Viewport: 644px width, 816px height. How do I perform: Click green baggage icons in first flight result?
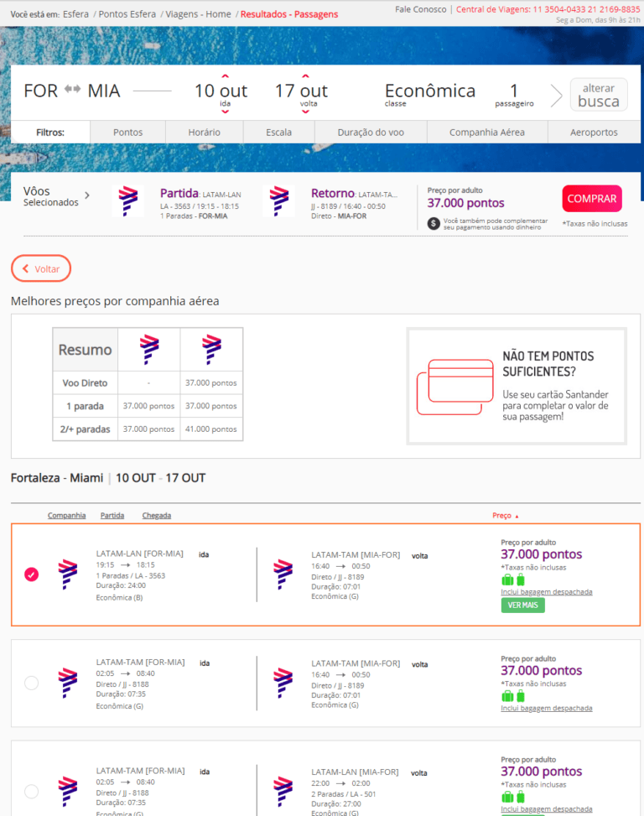(x=513, y=580)
